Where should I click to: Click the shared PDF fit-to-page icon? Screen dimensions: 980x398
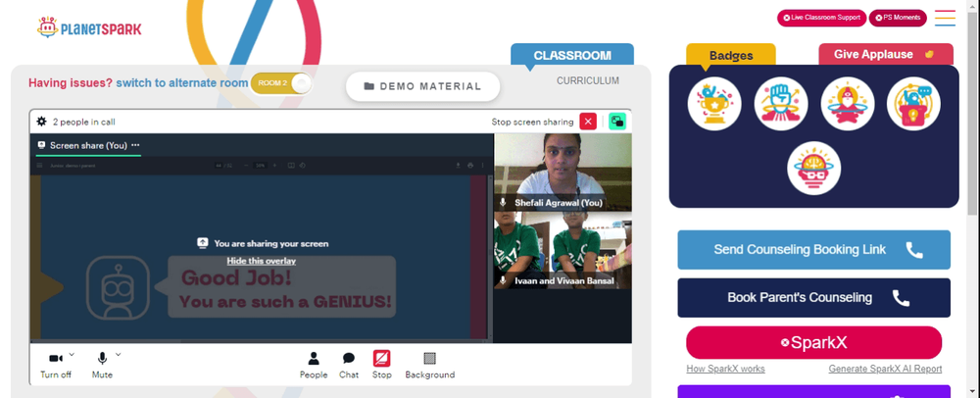click(x=291, y=166)
